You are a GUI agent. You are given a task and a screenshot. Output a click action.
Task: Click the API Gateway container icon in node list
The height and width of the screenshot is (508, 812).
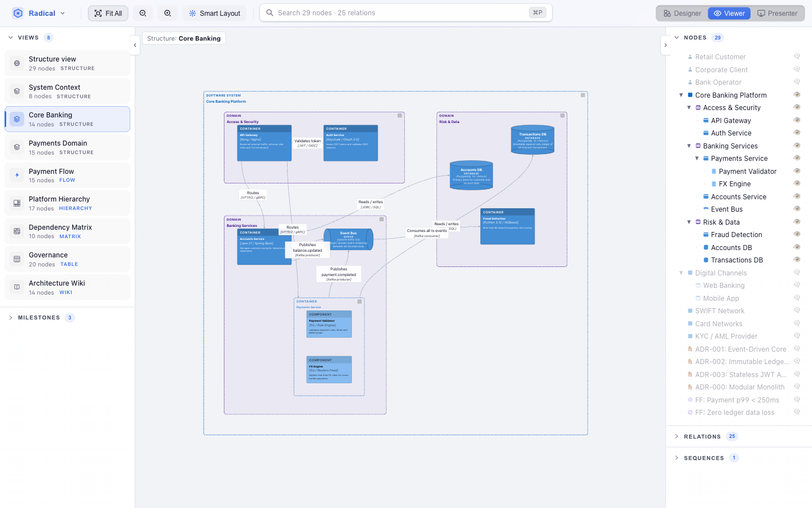coord(705,120)
